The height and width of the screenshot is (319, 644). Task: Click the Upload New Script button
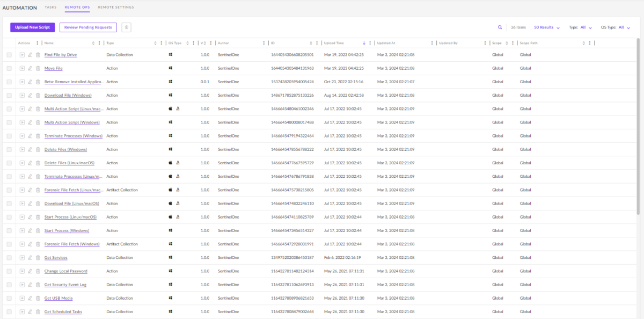[33, 27]
